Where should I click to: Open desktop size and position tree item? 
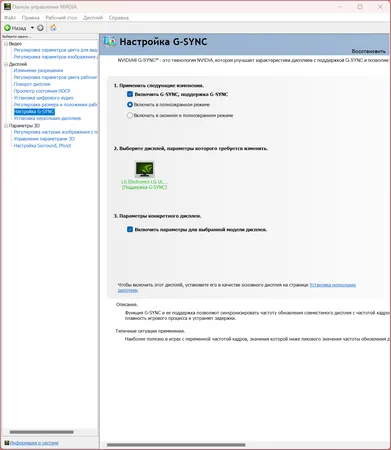[x=56, y=105]
